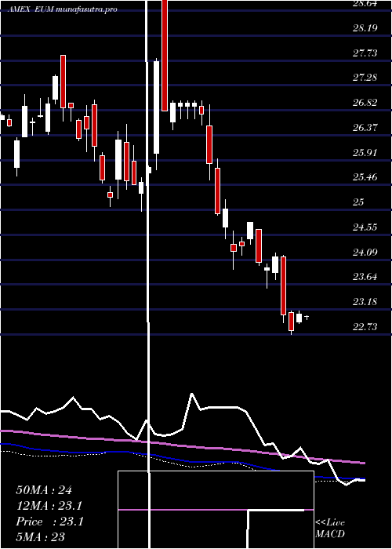The width and height of the screenshot is (392, 549).
Task: Click the 'AMEX EUM munafasutra.pro' chart title
Action: (x=62, y=9)
